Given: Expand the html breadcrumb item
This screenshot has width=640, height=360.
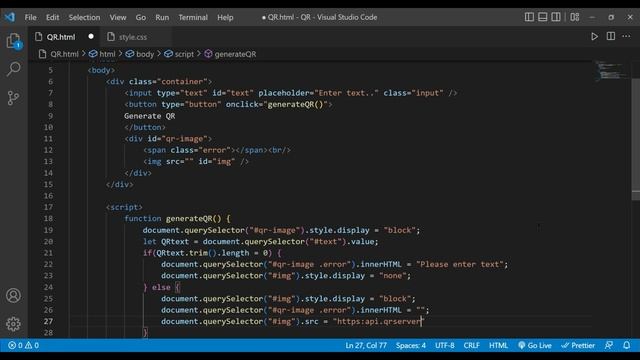Looking at the screenshot, I should pos(102,54).
